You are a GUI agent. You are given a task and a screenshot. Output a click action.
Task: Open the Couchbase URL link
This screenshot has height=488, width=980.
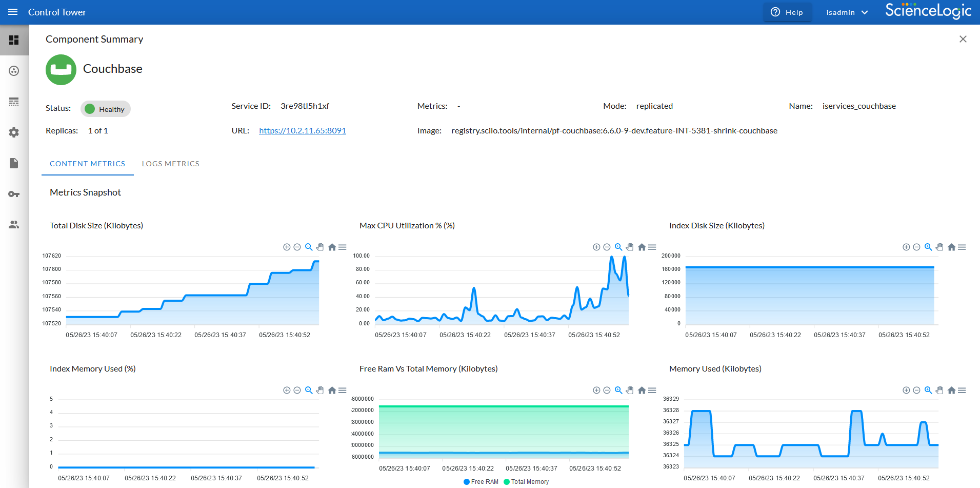pos(302,131)
